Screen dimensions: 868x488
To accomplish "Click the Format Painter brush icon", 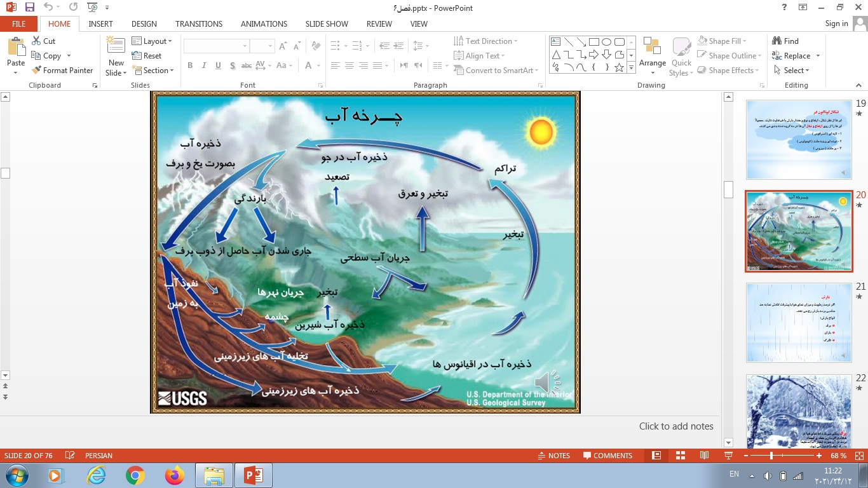I will 37,71.
